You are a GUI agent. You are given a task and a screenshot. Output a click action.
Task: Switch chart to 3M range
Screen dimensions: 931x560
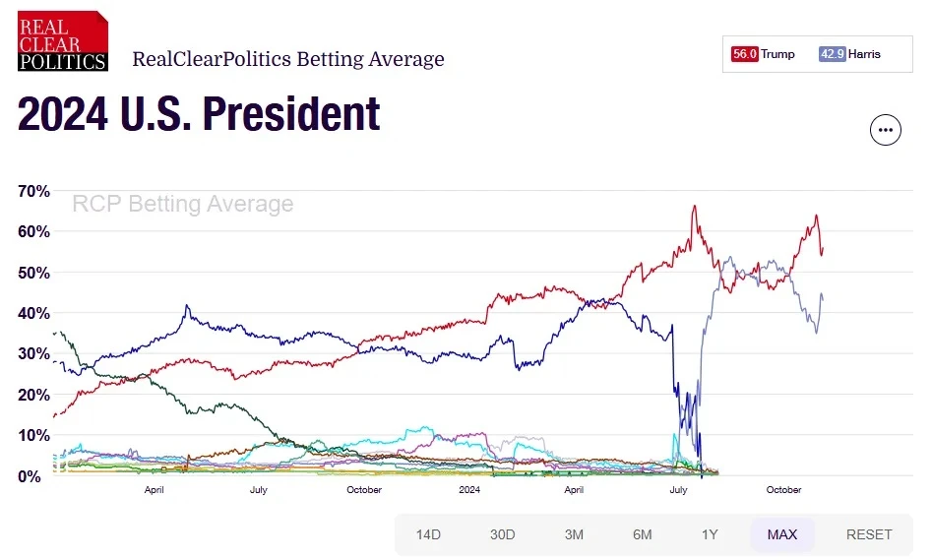coord(574,534)
